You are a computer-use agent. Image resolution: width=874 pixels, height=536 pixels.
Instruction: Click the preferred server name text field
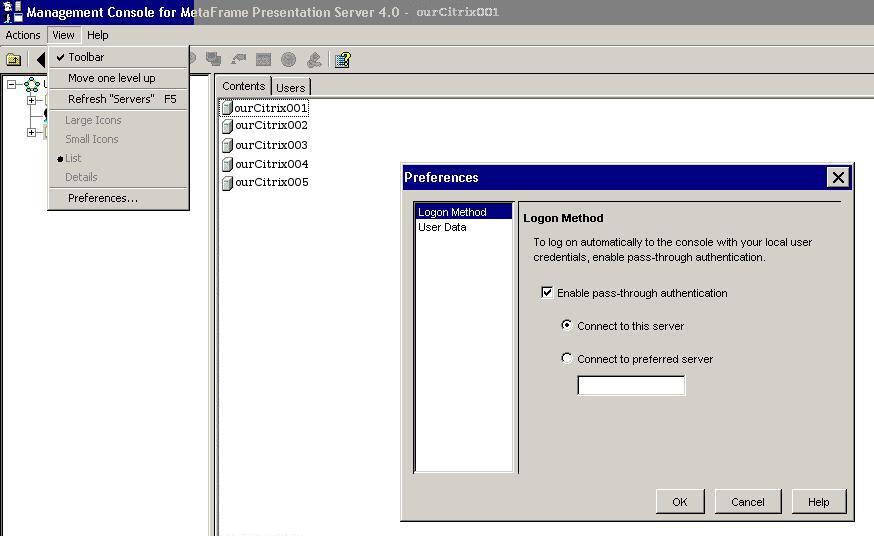pos(631,385)
